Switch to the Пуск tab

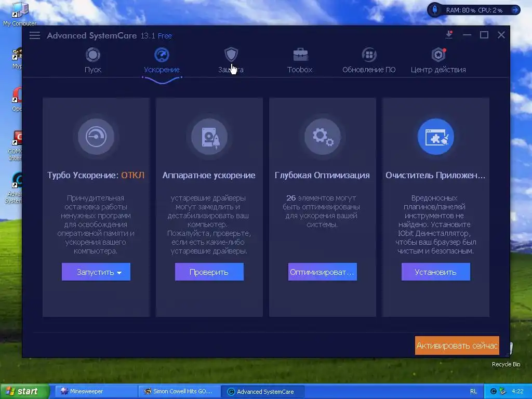(92, 61)
